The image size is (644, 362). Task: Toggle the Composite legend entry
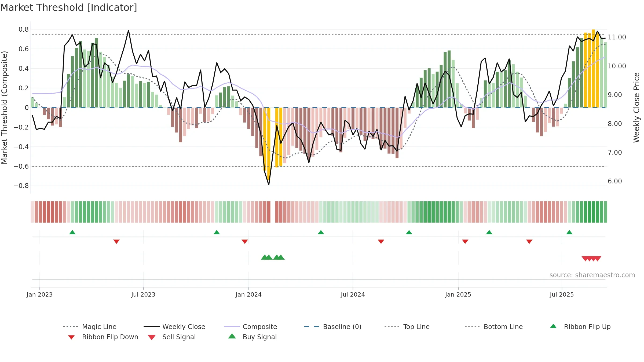coord(250,327)
